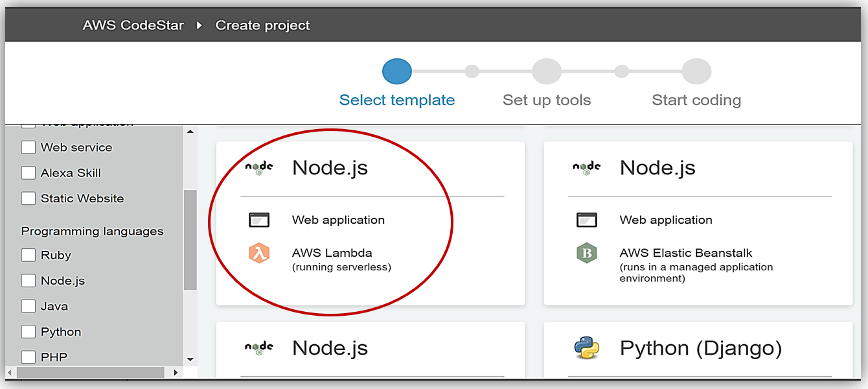Screen dimensions: 868x389
Task: Select the Python language checkbox
Action: click(29, 332)
